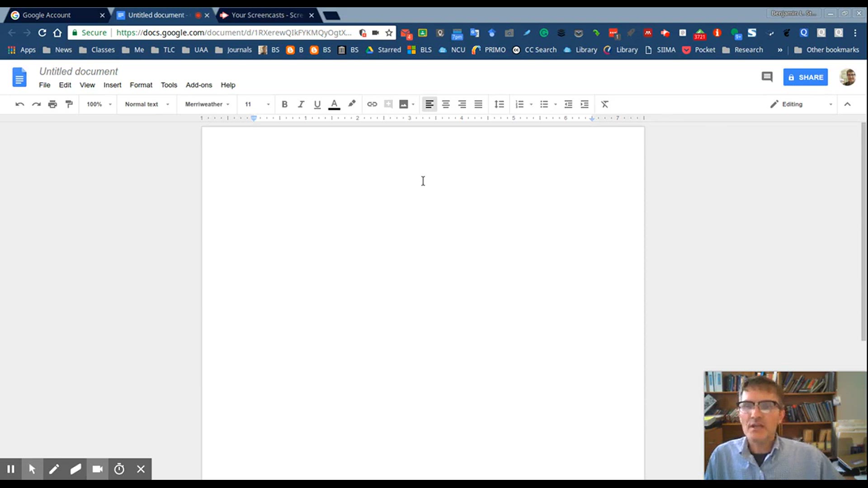Screen dimensions: 868x488
Task: Click the Share button
Action: 806,76
